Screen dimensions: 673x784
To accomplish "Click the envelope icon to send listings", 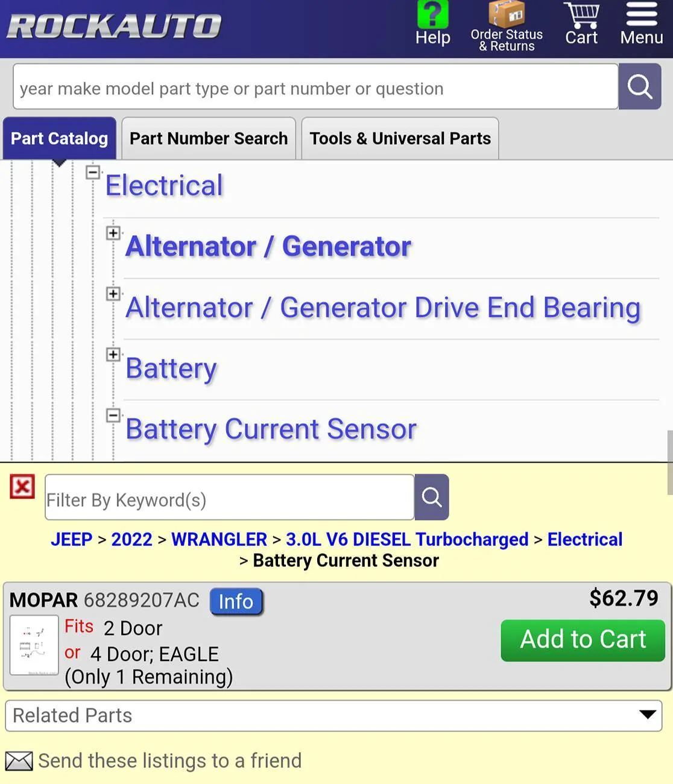I will click(x=19, y=761).
